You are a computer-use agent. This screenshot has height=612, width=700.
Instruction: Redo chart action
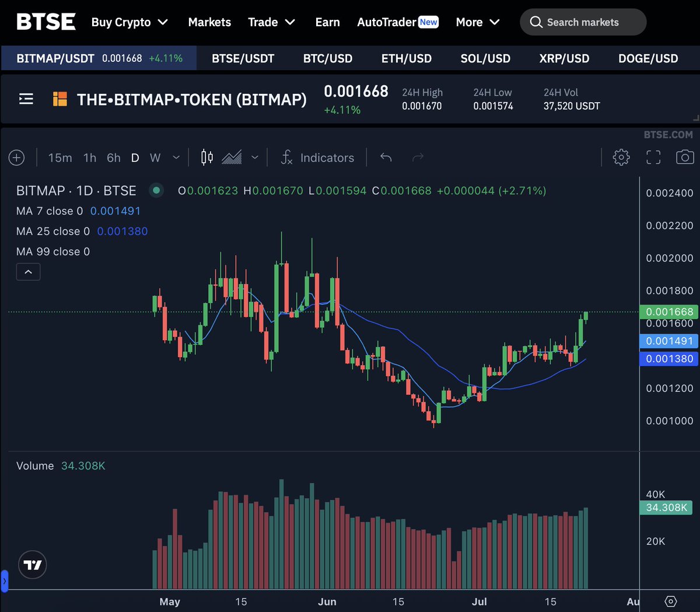tap(418, 158)
